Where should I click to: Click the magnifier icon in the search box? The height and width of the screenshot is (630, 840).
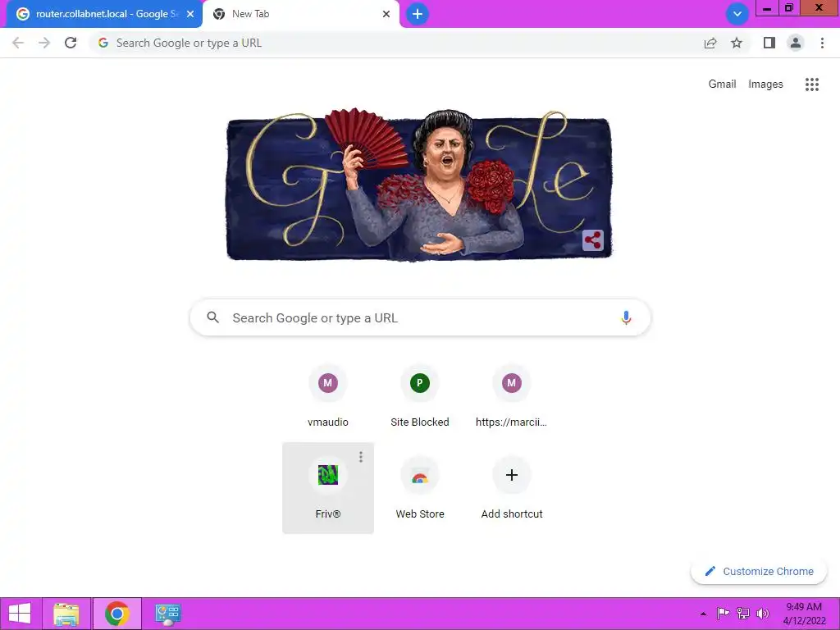tap(212, 317)
